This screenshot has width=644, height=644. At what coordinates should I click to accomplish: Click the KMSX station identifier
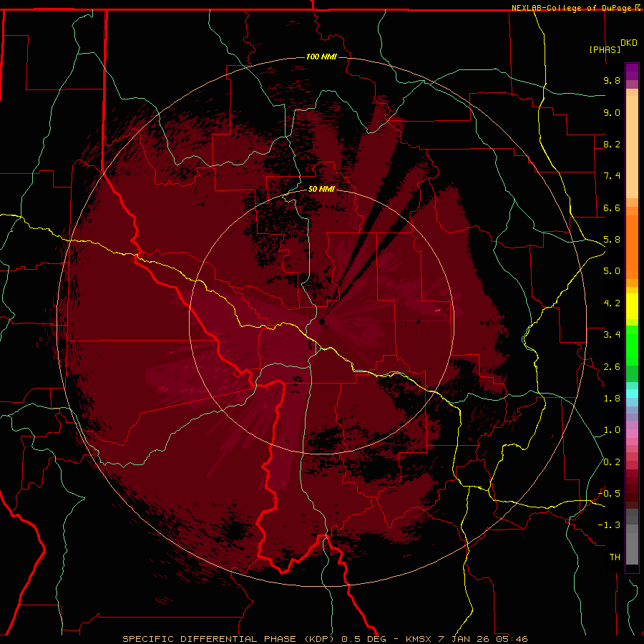[x=419, y=639]
